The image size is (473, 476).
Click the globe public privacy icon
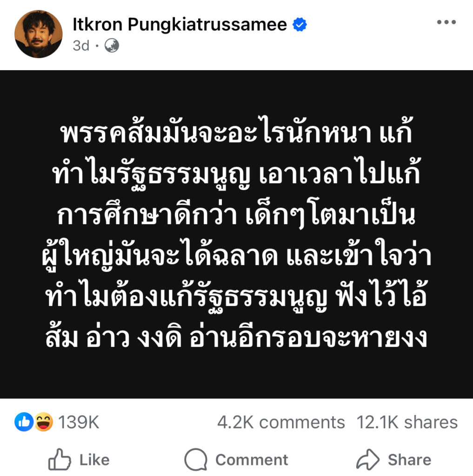[112, 46]
